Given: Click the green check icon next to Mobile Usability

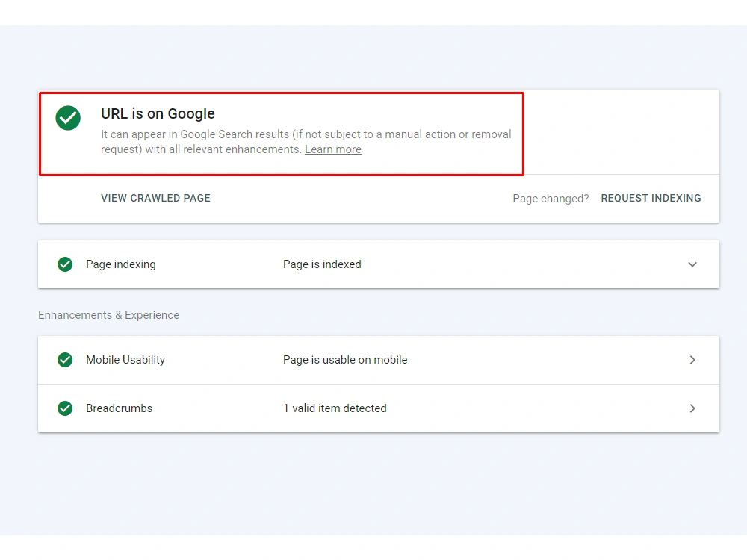Looking at the screenshot, I should [x=65, y=360].
